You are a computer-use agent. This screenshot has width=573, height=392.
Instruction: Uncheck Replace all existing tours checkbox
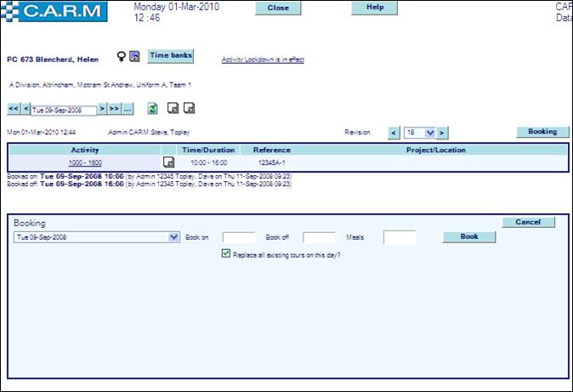click(225, 254)
